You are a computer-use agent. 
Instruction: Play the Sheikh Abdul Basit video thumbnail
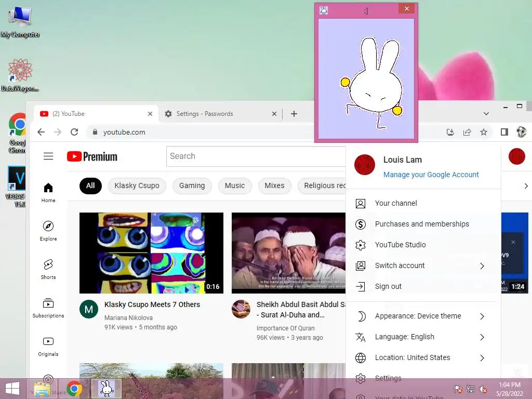tap(288, 253)
